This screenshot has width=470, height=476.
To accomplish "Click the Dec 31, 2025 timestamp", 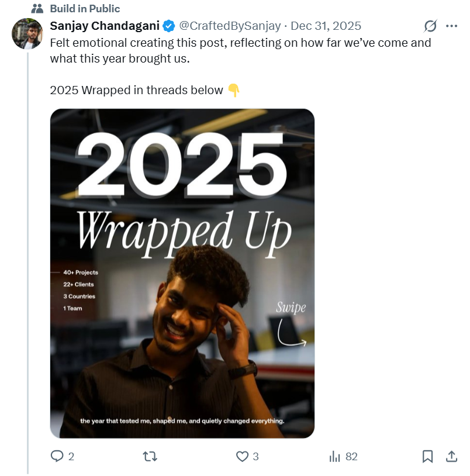I will coord(326,26).
